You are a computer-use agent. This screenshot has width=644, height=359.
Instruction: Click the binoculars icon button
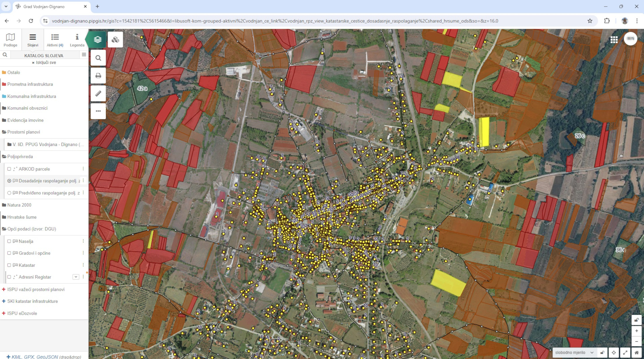(115, 40)
